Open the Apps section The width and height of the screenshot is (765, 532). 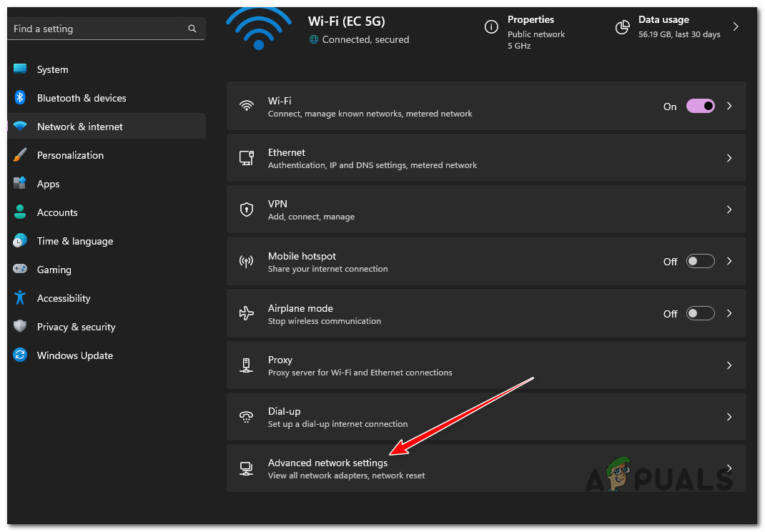[107, 183]
